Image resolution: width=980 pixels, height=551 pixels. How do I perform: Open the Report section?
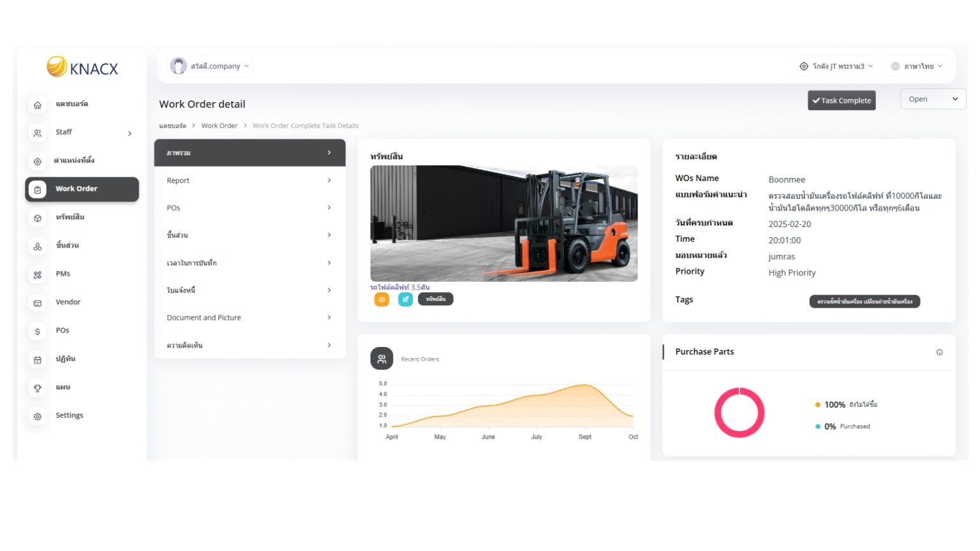(x=249, y=180)
